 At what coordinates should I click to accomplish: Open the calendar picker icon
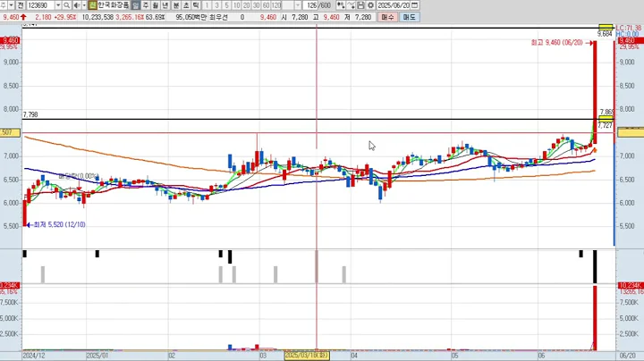click(x=415, y=5)
